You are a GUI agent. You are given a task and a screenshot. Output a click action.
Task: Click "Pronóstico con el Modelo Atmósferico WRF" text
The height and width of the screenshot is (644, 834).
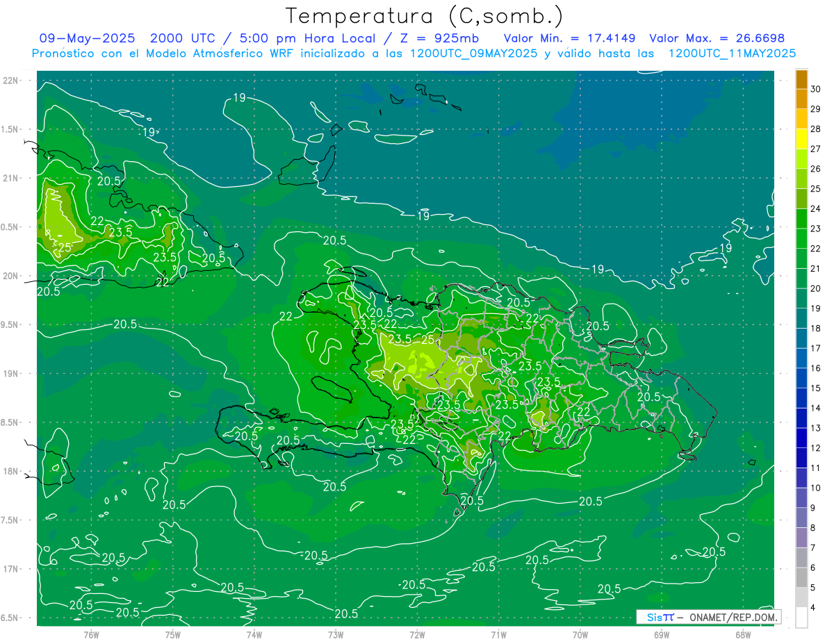[x=164, y=53]
